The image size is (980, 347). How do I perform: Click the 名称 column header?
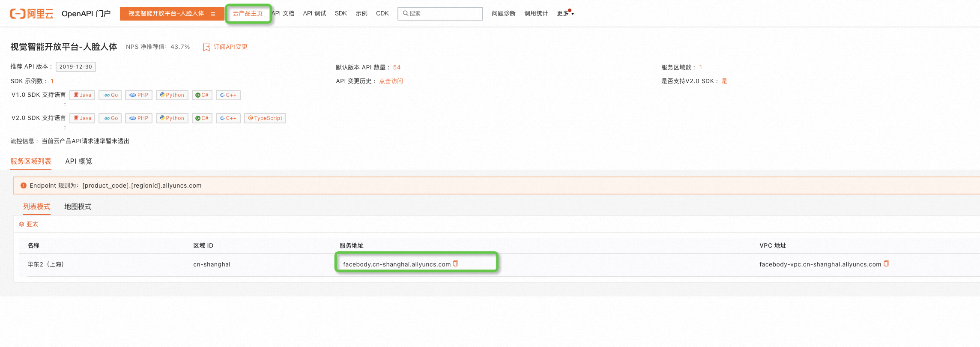click(x=33, y=245)
